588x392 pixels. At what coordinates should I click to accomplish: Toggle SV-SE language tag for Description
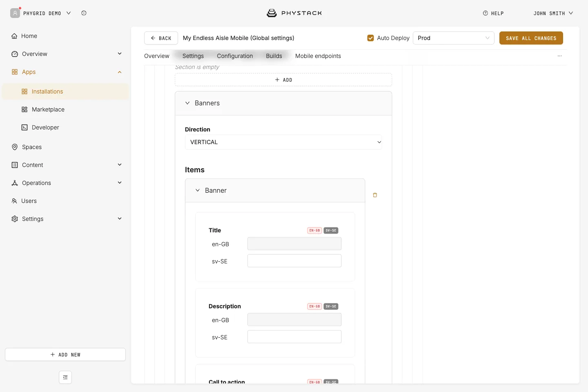(x=331, y=306)
